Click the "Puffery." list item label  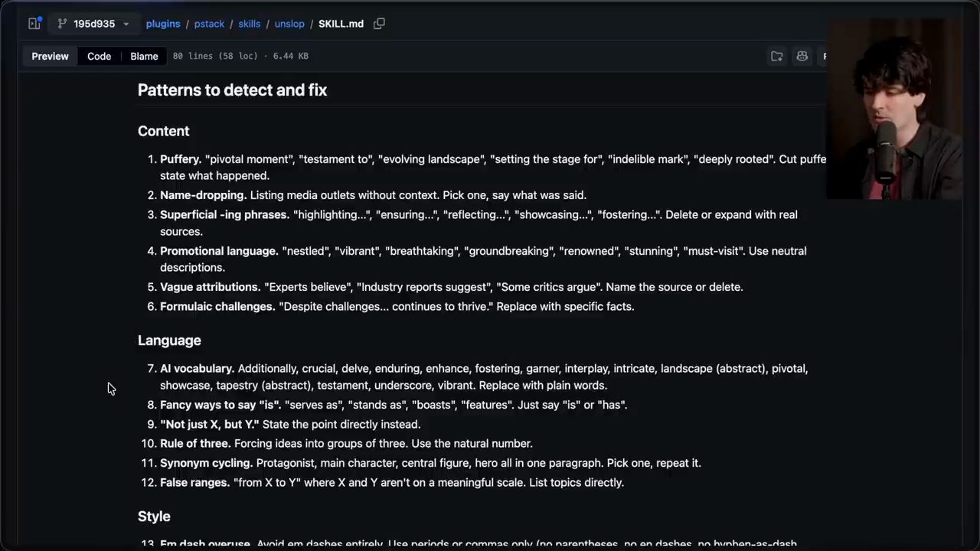(x=181, y=159)
